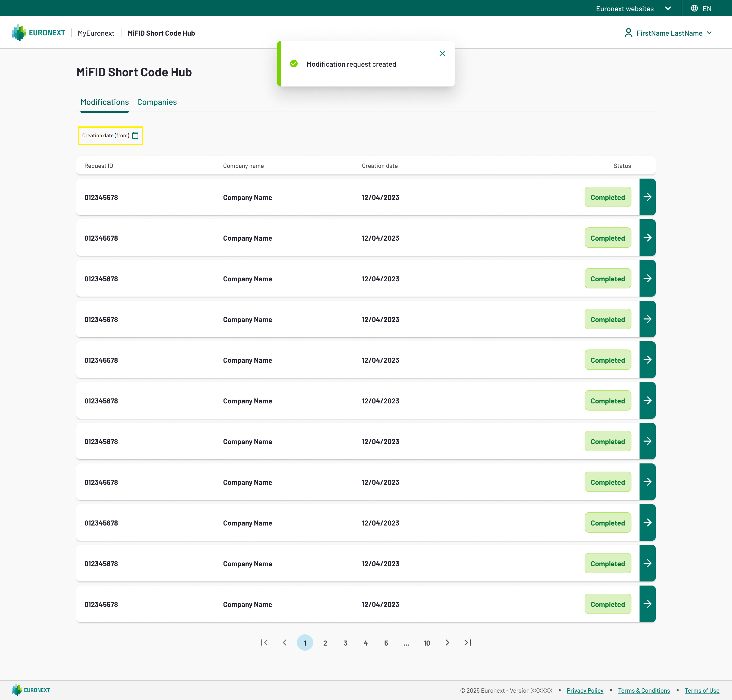732x700 pixels.
Task: Expand the Euronext websites dropdown
Action: coord(633,8)
